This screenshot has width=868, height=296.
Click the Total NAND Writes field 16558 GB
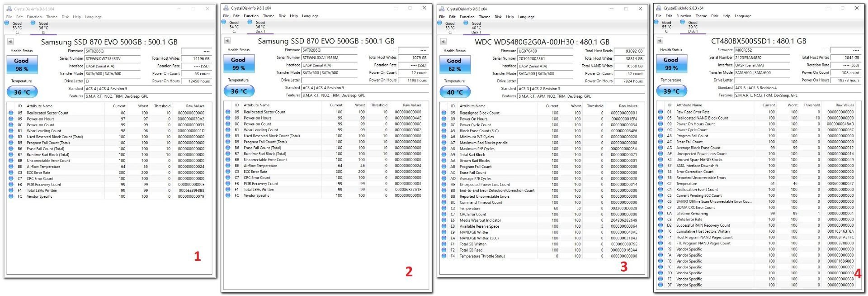click(629, 66)
